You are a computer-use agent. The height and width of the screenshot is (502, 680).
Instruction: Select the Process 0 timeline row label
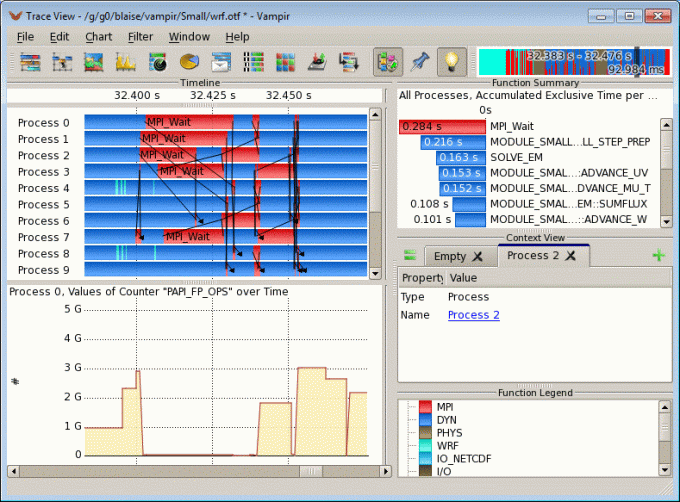[x=43, y=123]
